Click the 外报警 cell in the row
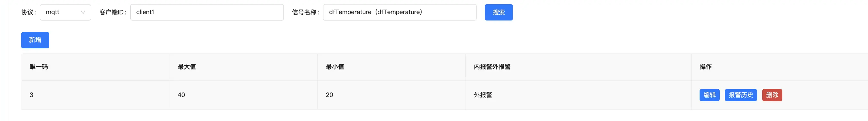Image resolution: width=868 pixels, height=121 pixels. 578,95
